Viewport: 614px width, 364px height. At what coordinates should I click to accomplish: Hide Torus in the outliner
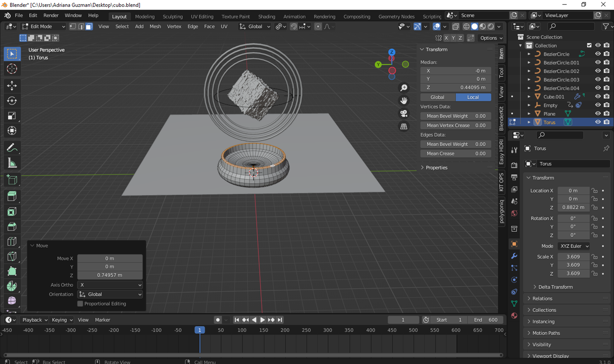tap(598, 122)
